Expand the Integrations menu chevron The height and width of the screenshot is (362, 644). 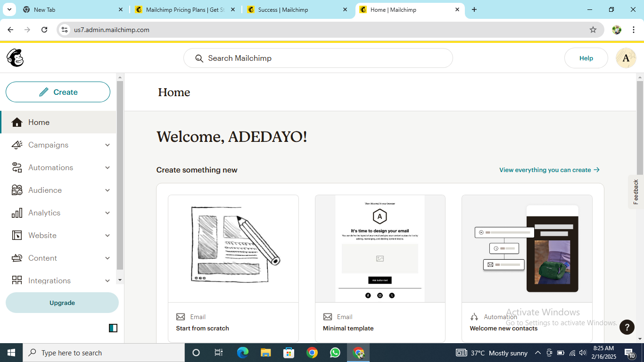(x=107, y=280)
